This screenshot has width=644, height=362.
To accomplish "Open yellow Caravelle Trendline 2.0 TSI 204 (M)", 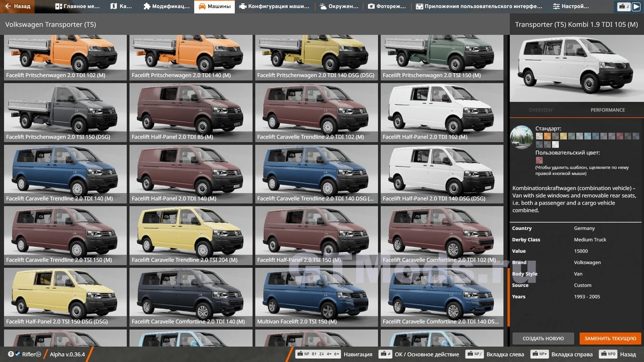I will pyautogui.click(x=191, y=236).
